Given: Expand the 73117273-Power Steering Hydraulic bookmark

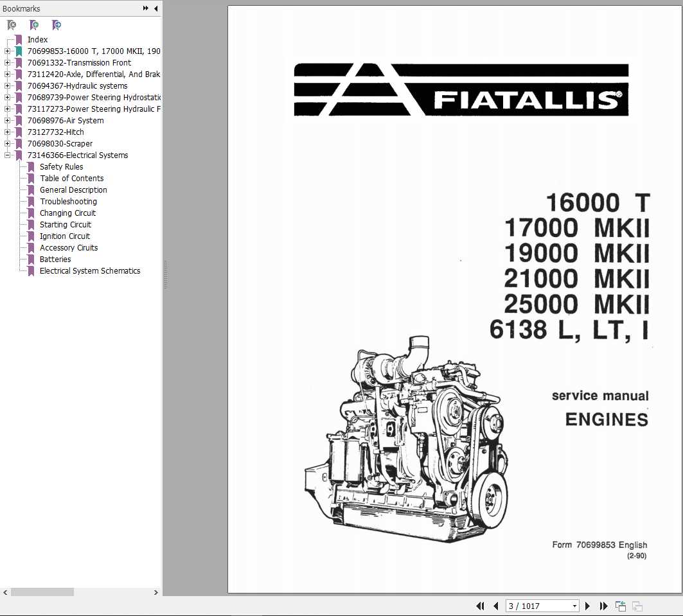Looking at the screenshot, I should pyautogui.click(x=8, y=109).
